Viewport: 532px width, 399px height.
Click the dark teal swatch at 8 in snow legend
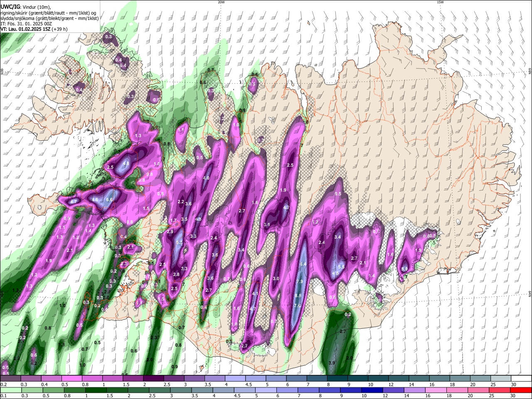337,379
